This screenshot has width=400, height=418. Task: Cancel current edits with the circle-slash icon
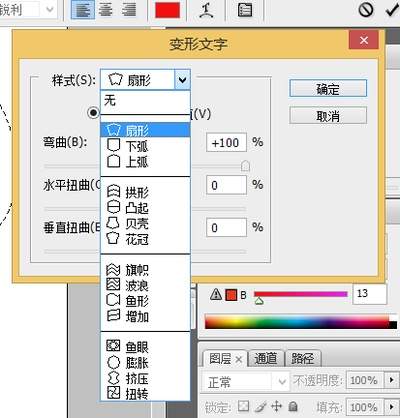[x=366, y=10]
